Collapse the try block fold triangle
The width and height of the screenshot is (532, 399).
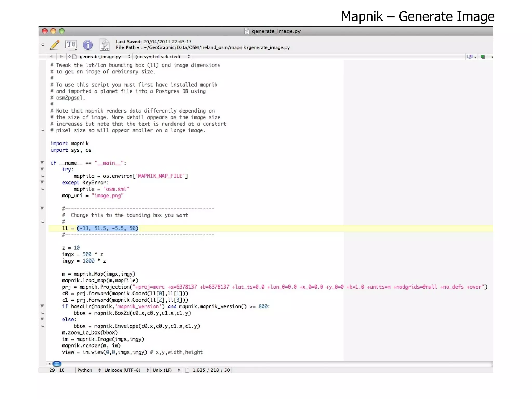(x=42, y=169)
